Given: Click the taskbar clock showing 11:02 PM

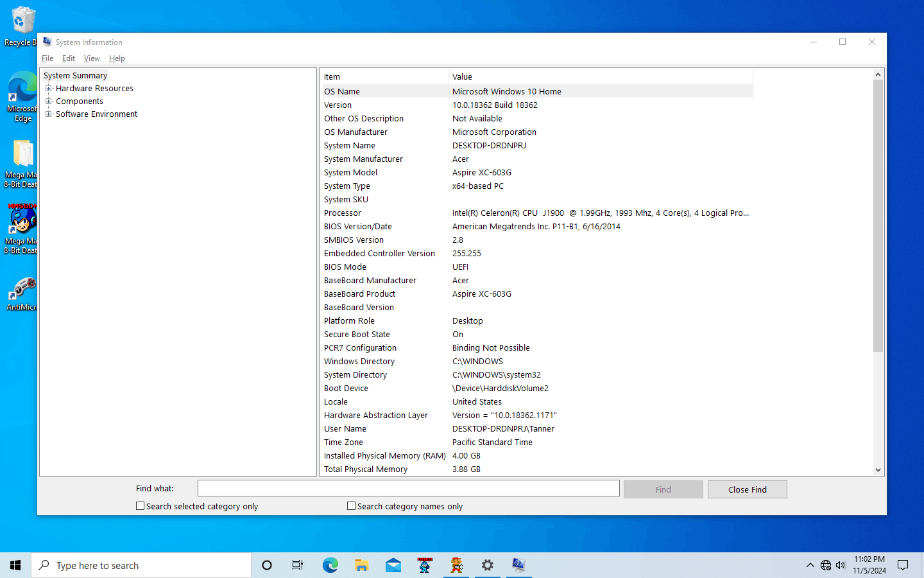Looking at the screenshot, I should [x=869, y=565].
